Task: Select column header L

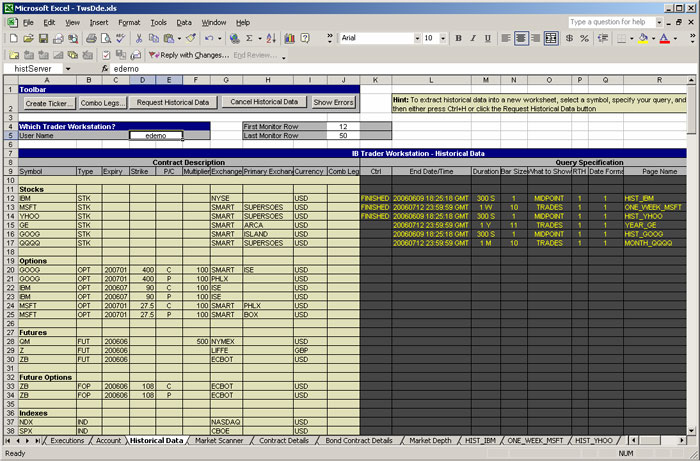Action: pyautogui.click(x=431, y=80)
